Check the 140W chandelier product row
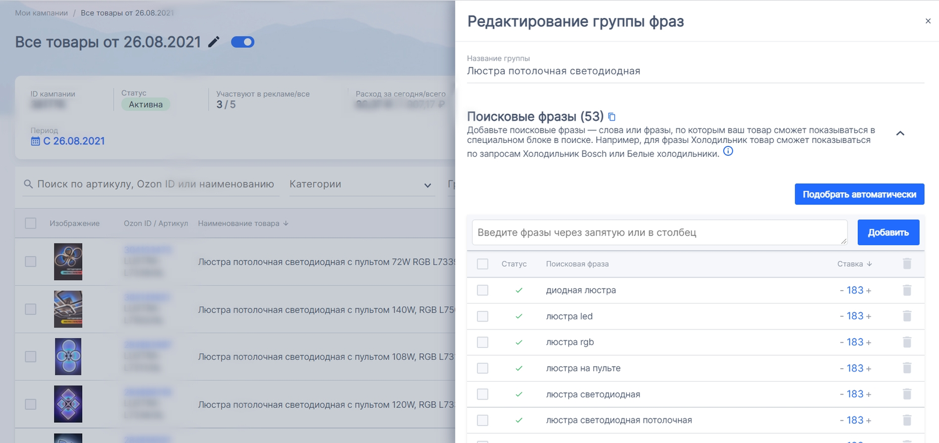The image size is (939, 443). click(31, 309)
